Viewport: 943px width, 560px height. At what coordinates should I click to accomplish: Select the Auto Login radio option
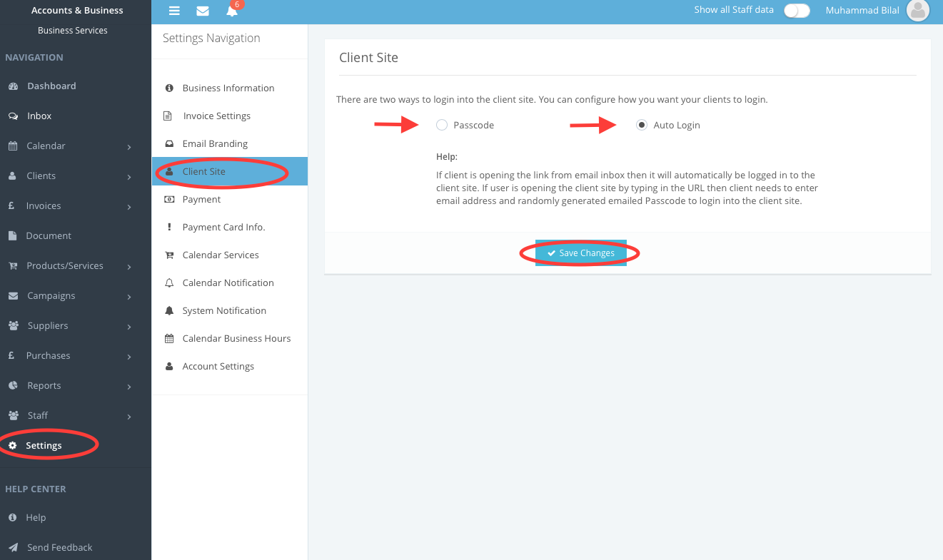pos(642,126)
